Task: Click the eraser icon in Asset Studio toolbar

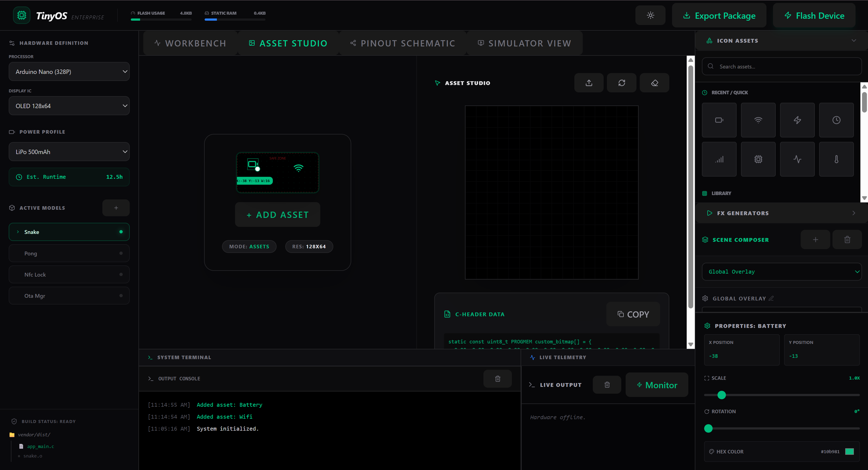Action: 654,83
